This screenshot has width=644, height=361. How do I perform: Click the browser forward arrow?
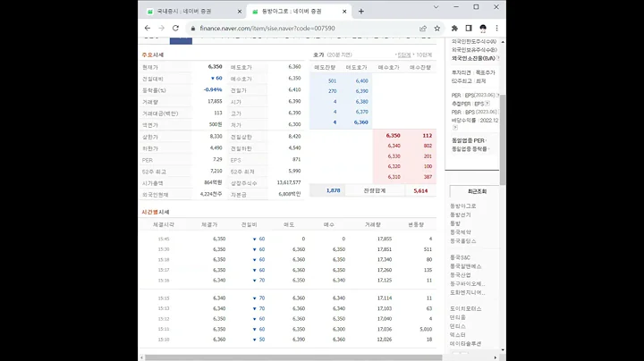[161, 28]
